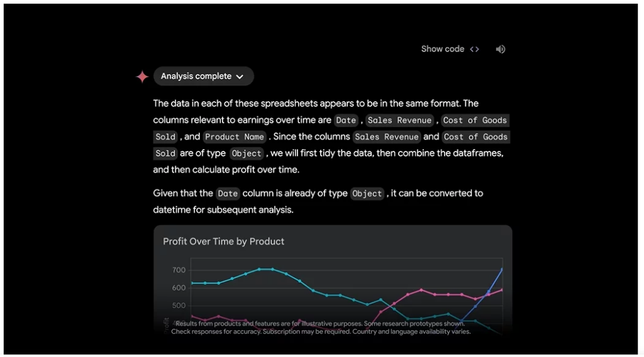Viewport: 644px width, 357px height.
Task: Click the 700 y-axis label
Action: pyautogui.click(x=179, y=270)
